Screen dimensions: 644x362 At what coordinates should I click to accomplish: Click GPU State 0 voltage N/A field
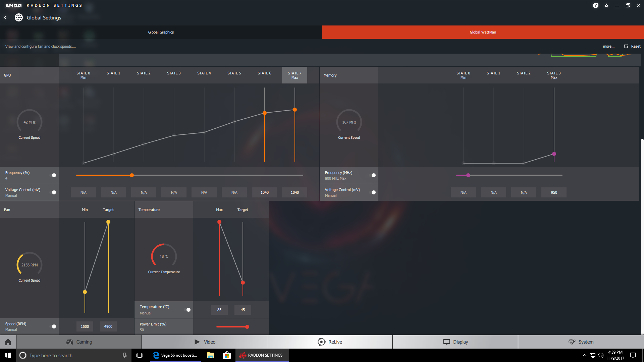(84, 192)
